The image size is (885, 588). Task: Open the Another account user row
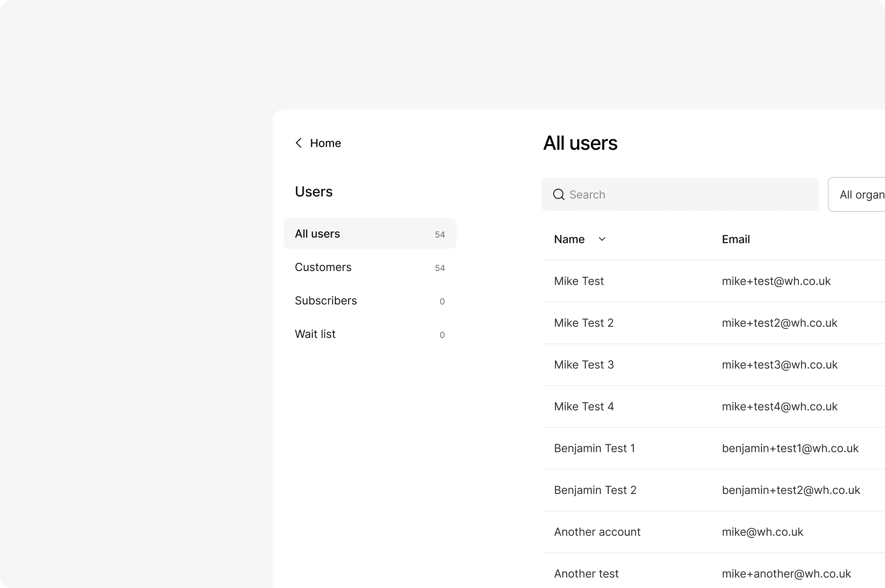point(597,532)
